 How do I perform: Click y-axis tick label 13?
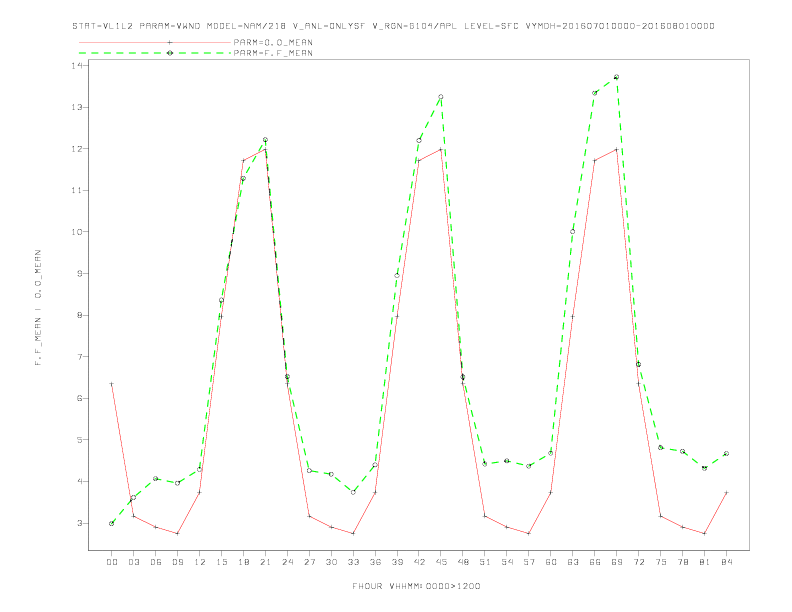(77, 107)
